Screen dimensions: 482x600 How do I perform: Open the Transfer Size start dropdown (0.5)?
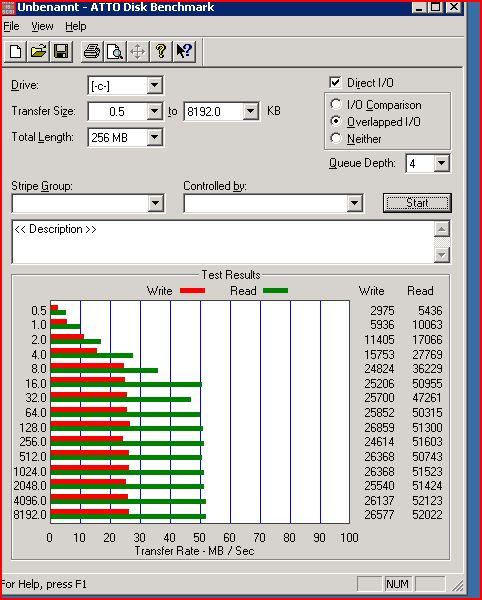[155, 111]
